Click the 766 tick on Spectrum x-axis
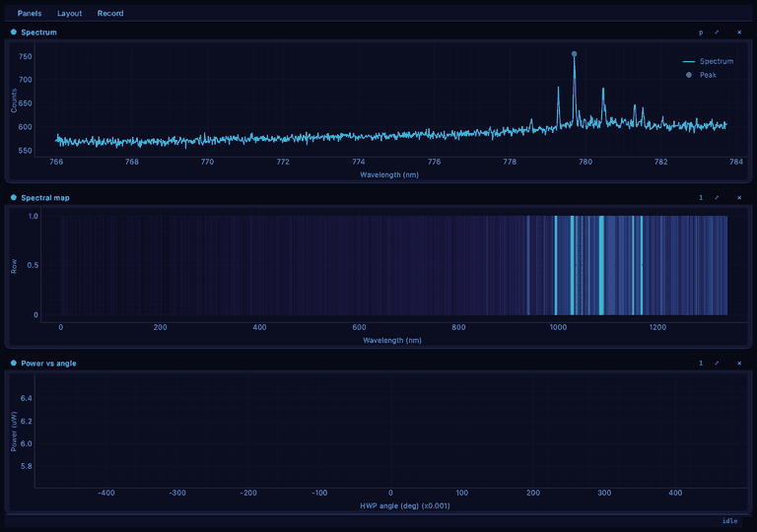The image size is (757, 532). [x=56, y=162]
